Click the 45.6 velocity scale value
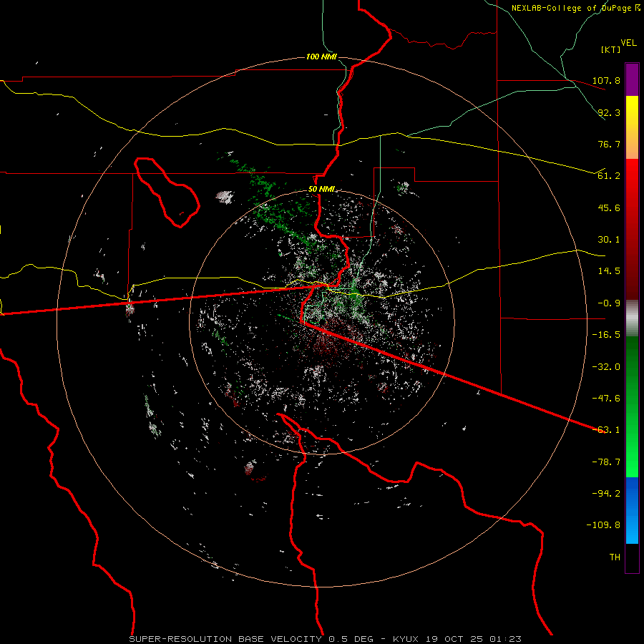 point(609,208)
